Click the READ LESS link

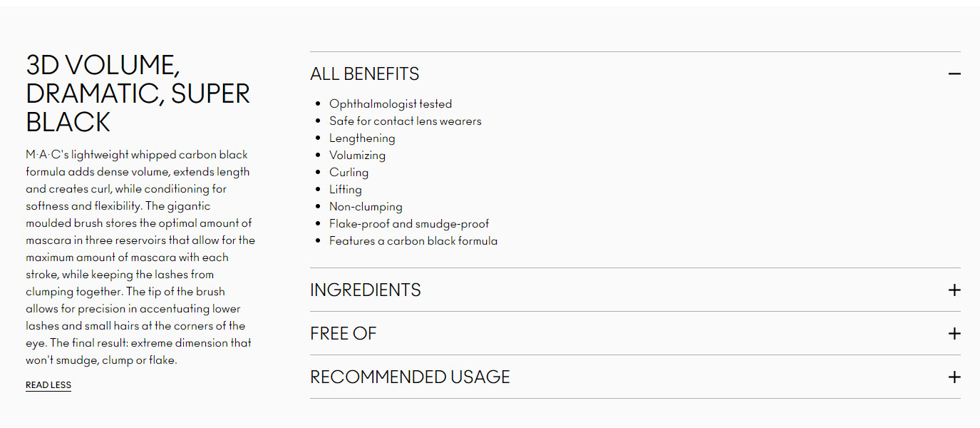click(48, 385)
